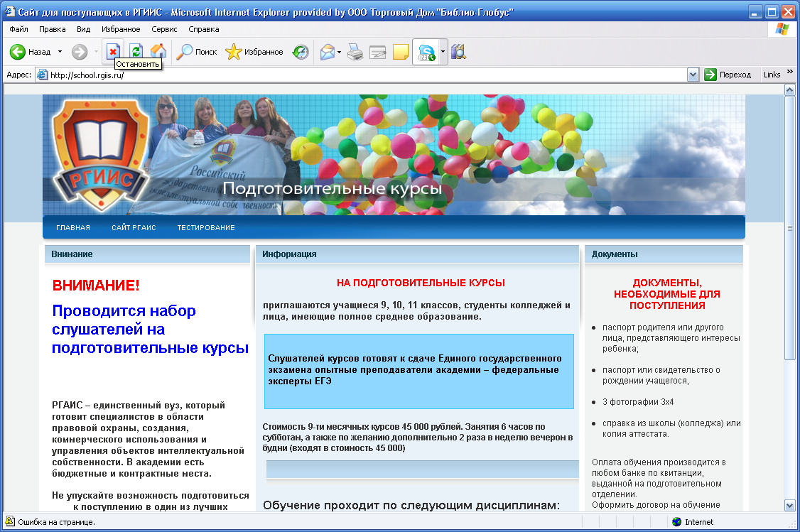Click the Internet zone globe icon
The image size is (800, 532).
(676, 522)
